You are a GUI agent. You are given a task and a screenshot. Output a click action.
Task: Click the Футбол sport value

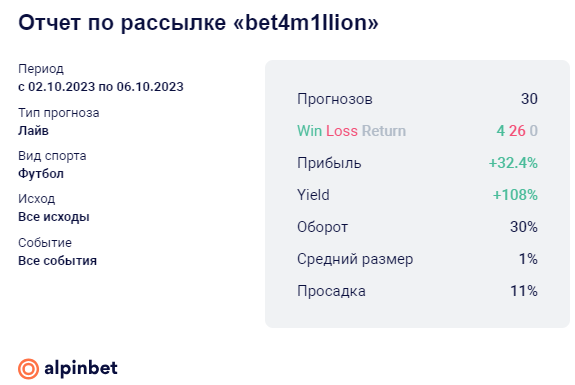[x=41, y=173]
